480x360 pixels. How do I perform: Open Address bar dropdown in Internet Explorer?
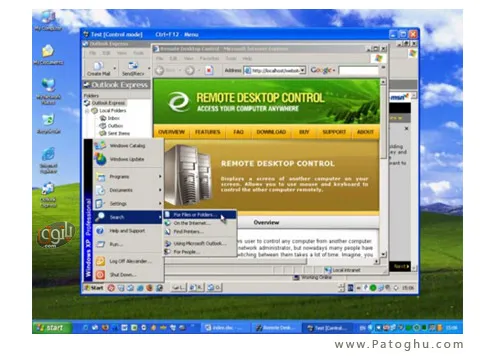pos(302,70)
